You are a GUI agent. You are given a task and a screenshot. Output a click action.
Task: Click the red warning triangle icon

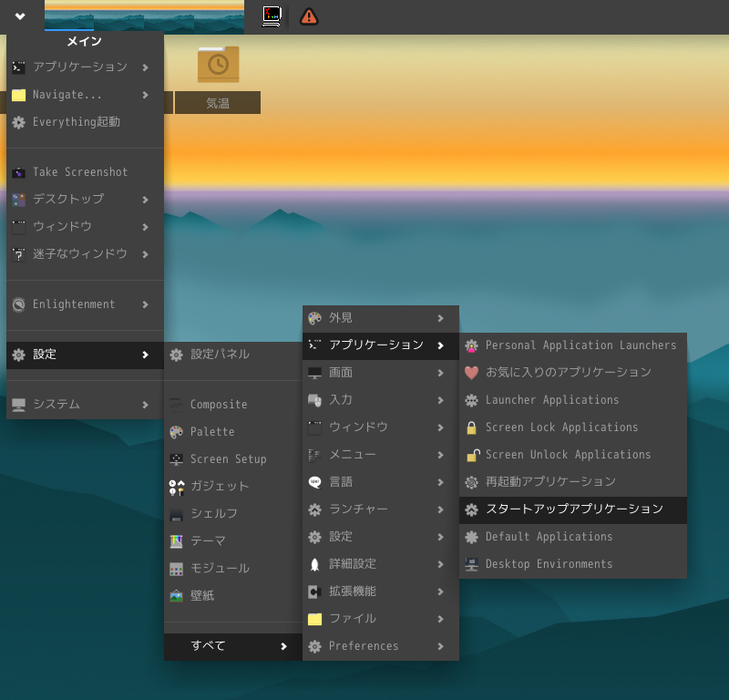[309, 16]
